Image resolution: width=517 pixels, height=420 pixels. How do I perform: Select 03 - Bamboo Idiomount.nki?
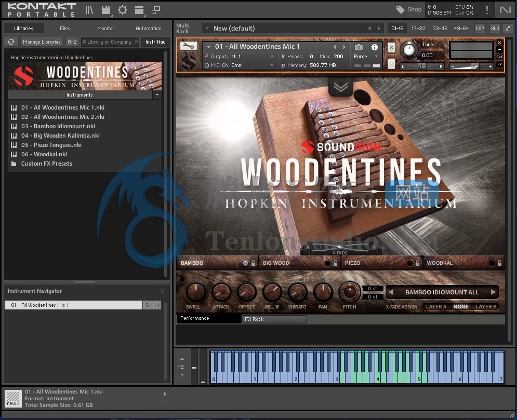58,126
